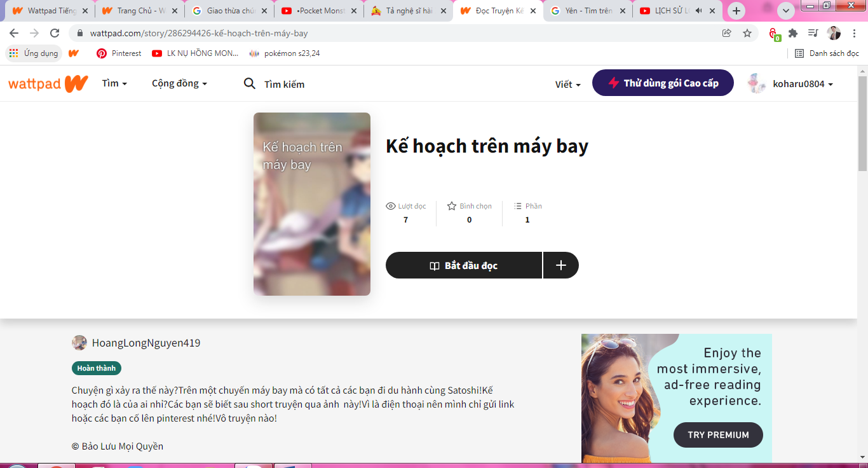Open LK NỤ HỒNG MON... bookmark
The height and width of the screenshot is (468, 868).
tap(195, 53)
